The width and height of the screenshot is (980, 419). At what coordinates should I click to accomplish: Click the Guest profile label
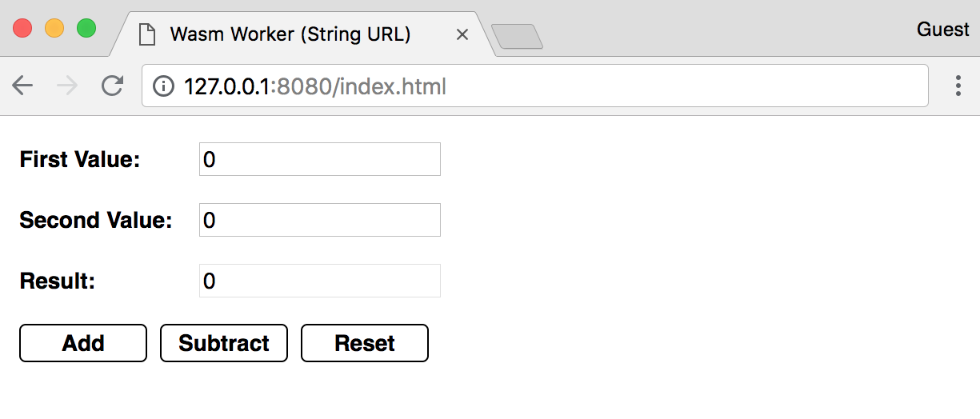pyautogui.click(x=942, y=30)
